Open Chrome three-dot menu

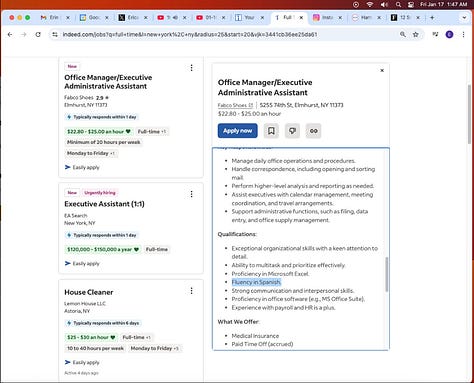(x=463, y=34)
